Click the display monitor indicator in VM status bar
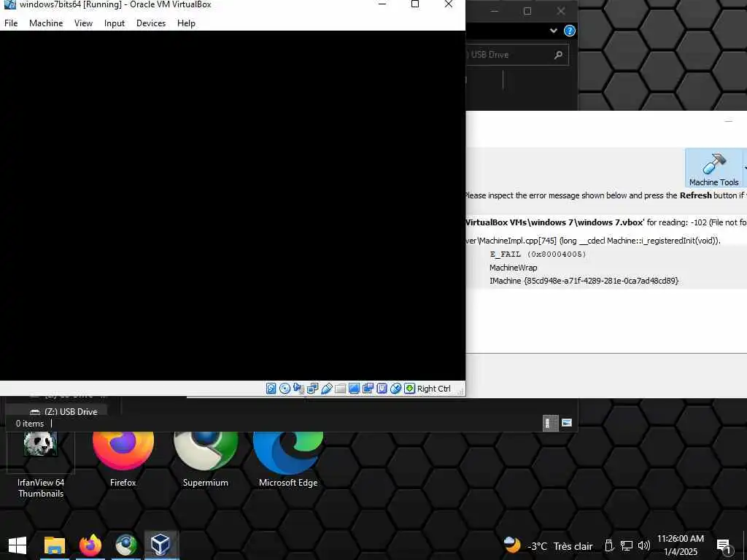 pos(354,389)
